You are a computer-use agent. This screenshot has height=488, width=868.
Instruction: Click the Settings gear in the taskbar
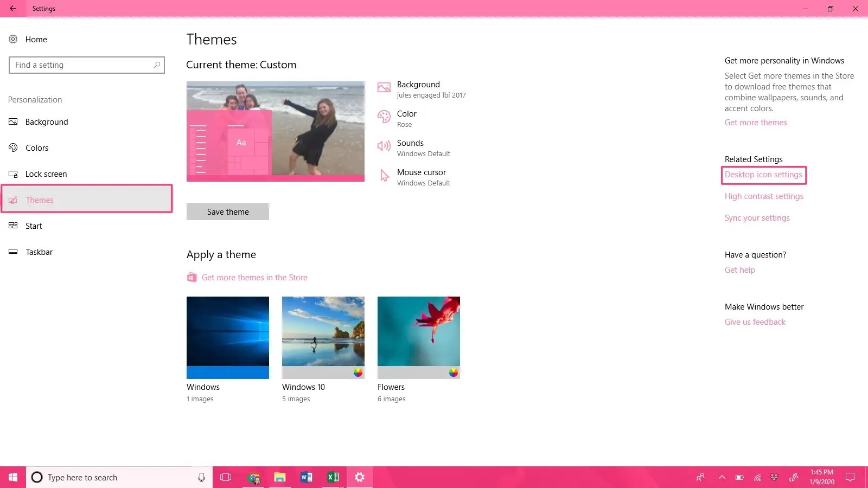click(x=359, y=477)
